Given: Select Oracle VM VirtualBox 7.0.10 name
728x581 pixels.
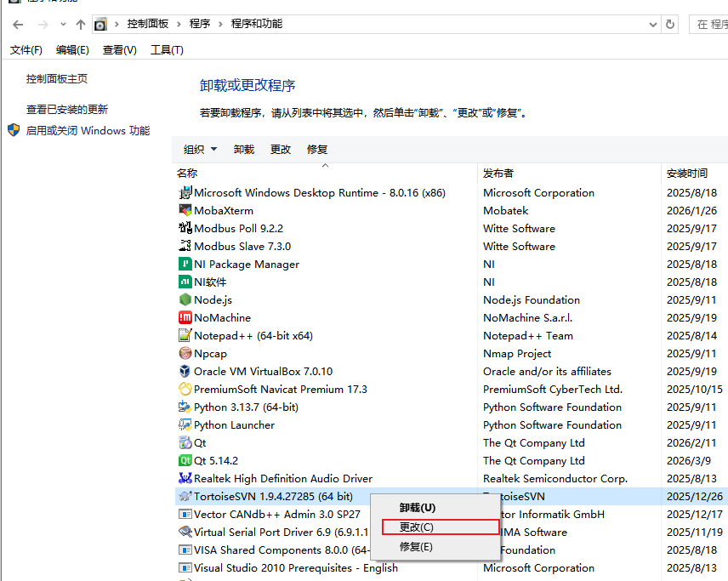Looking at the screenshot, I should [x=264, y=372].
